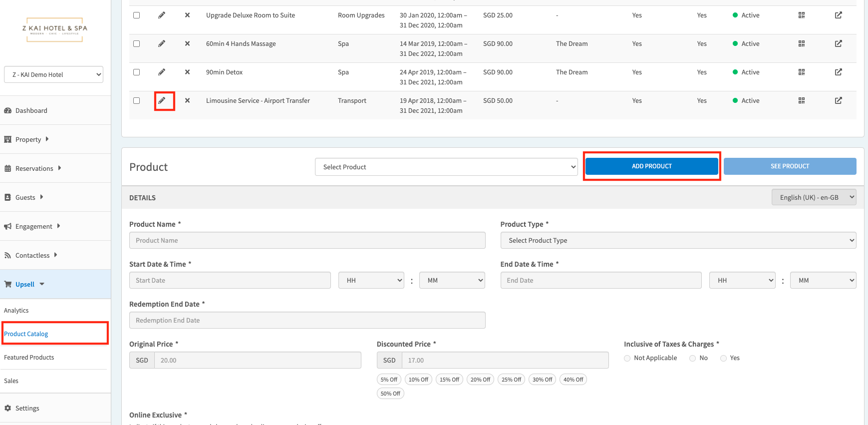The height and width of the screenshot is (425, 868).
Task: Edit the Limousine Service product with pencil icon
Action: pos(162,101)
